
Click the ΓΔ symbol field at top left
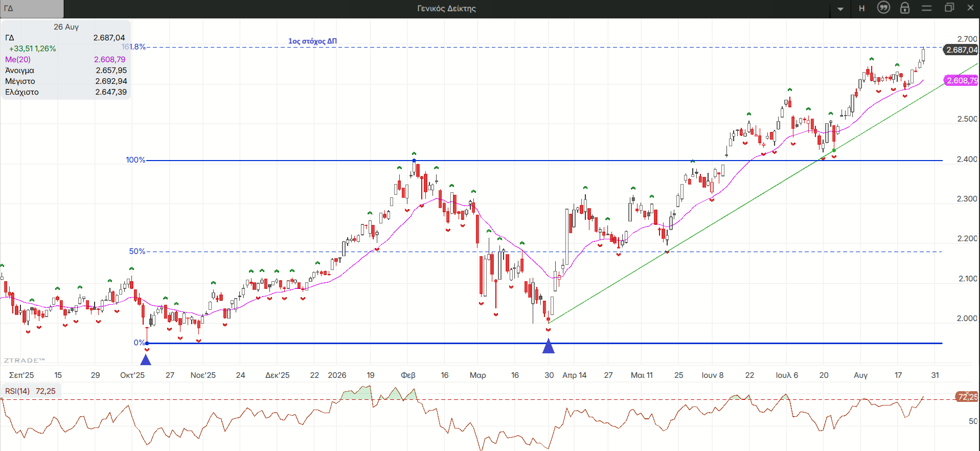pyautogui.click(x=32, y=8)
